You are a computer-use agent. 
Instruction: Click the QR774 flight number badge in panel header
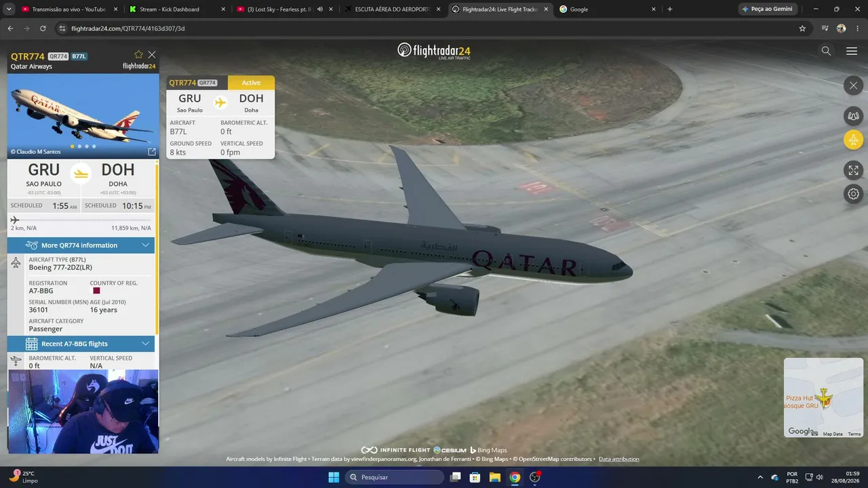tap(58, 56)
